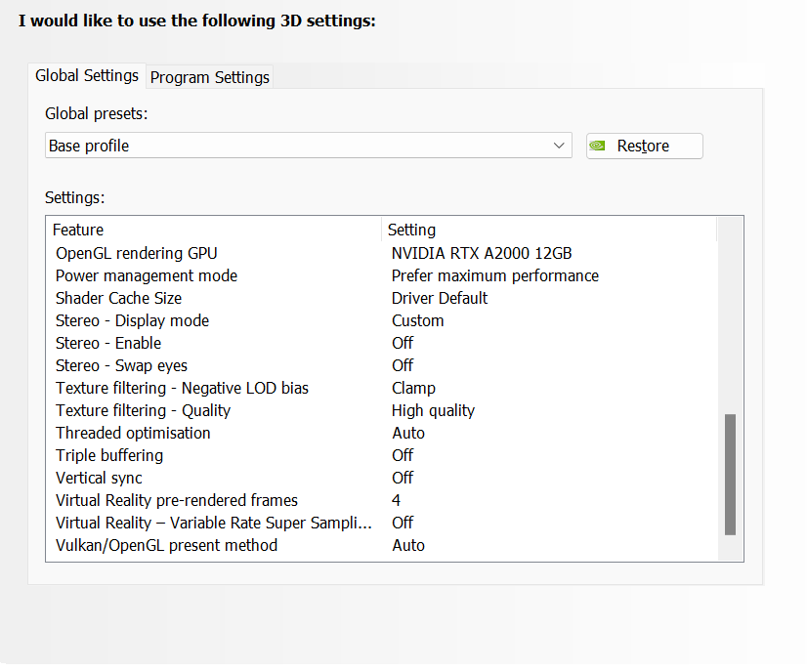This screenshot has width=807, height=672.
Task: Click the NVIDIA logo icon on Restore button
Action: point(597,145)
